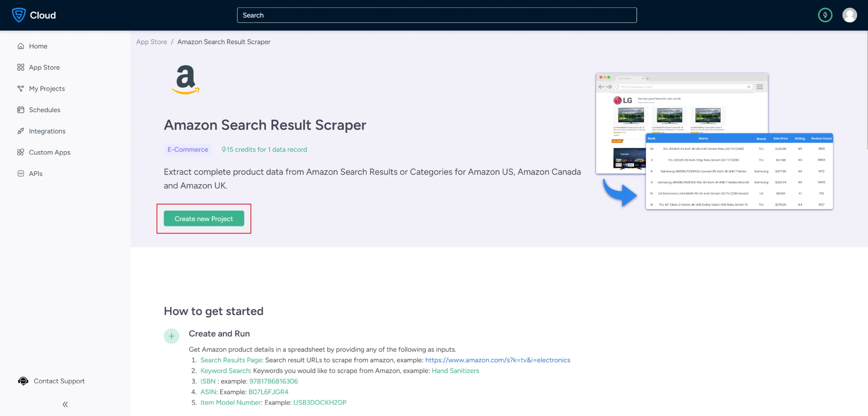
Task: Click the Schedules calendar icon
Action: [21, 110]
